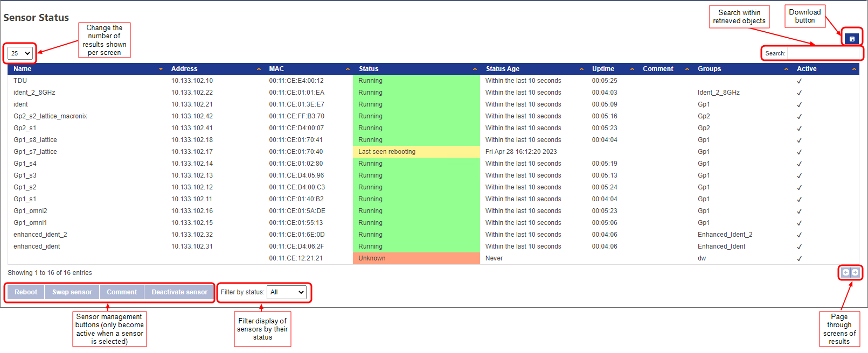Click active checkmark for enhanced_ident row
Viewport: 868px width, 353px height.
coord(799,247)
